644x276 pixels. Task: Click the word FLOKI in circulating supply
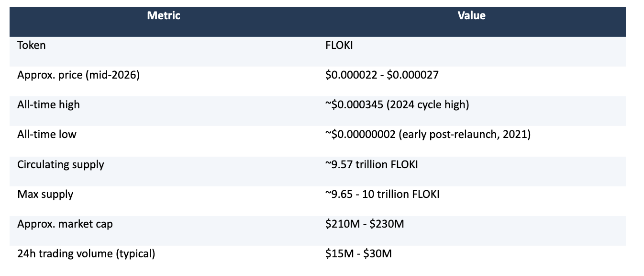pos(404,164)
